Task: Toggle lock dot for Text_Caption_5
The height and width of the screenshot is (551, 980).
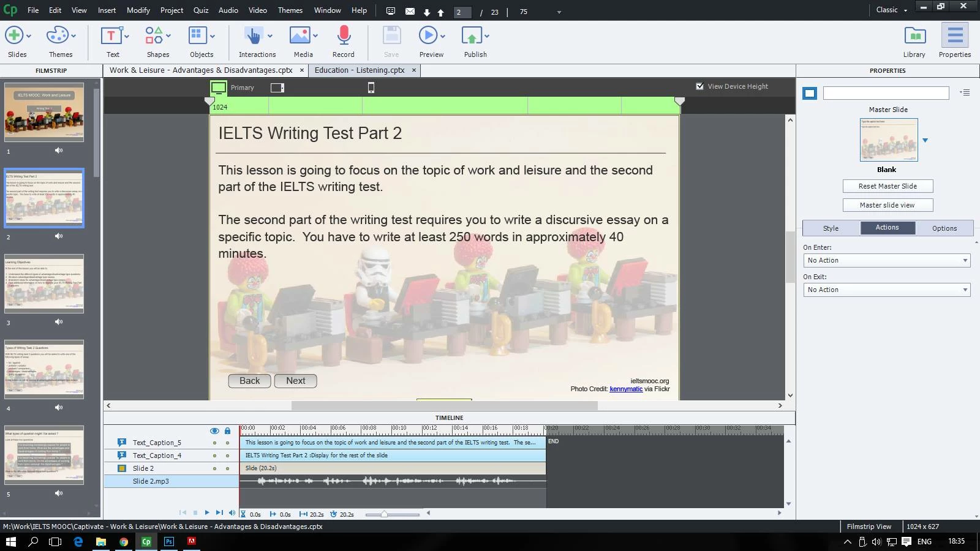Action: click(227, 443)
